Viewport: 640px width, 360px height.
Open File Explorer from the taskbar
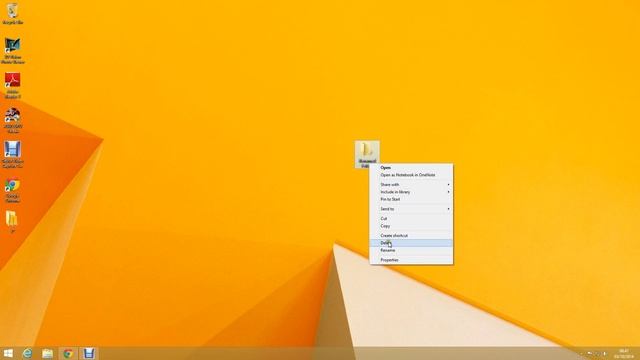click(47, 353)
